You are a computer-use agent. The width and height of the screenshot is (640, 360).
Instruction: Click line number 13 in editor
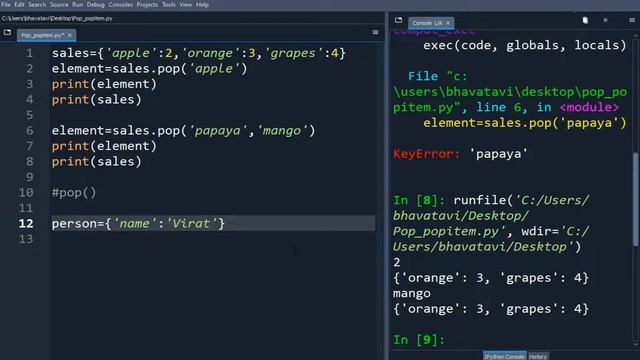pos(26,239)
